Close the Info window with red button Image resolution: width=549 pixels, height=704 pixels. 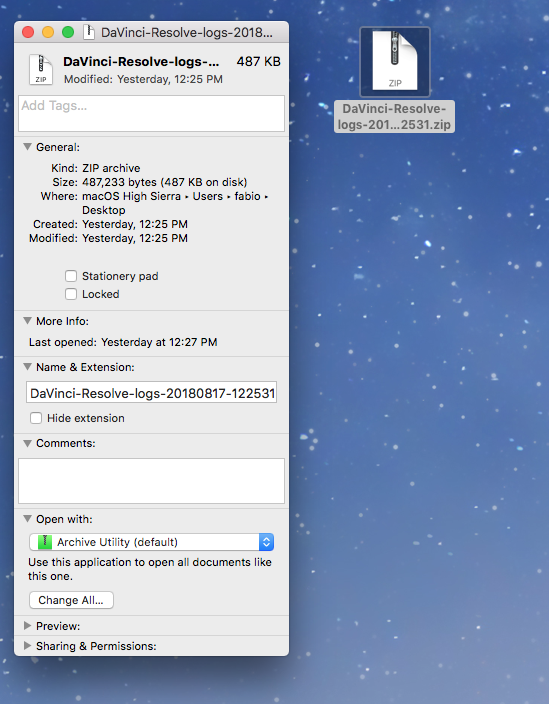pos(28,32)
